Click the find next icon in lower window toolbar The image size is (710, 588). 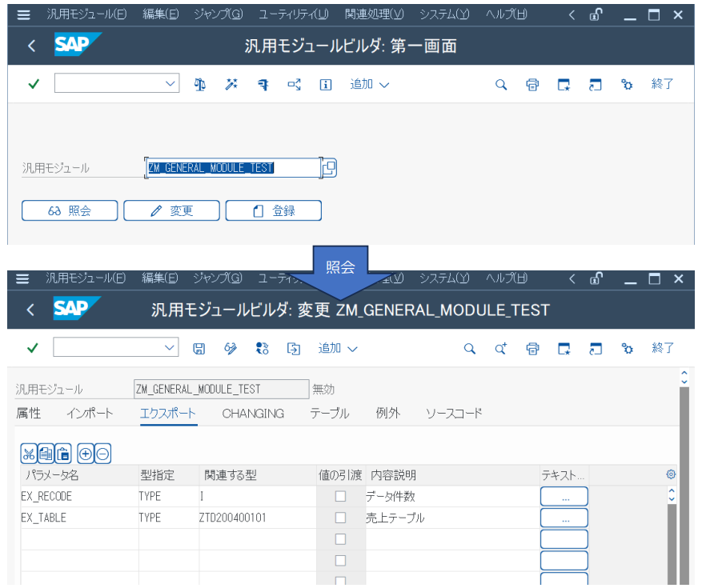[x=501, y=349]
